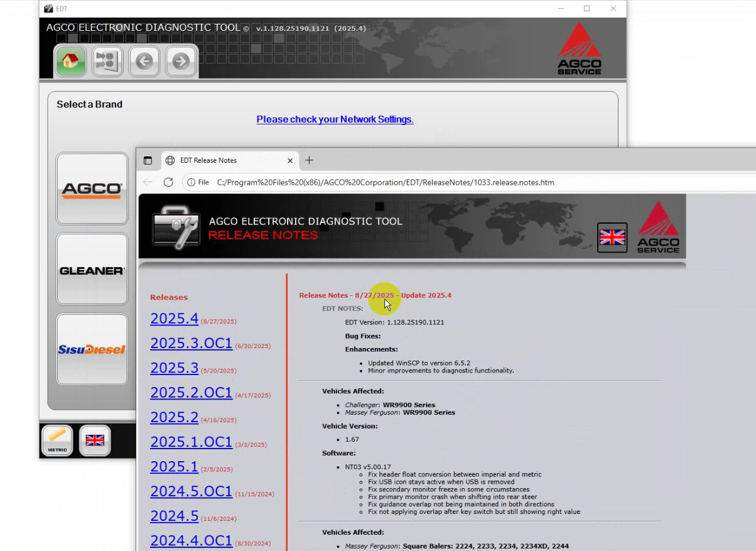This screenshot has height=551, width=756.
Task: Reload the release notes page
Action: [x=168, y=182]
